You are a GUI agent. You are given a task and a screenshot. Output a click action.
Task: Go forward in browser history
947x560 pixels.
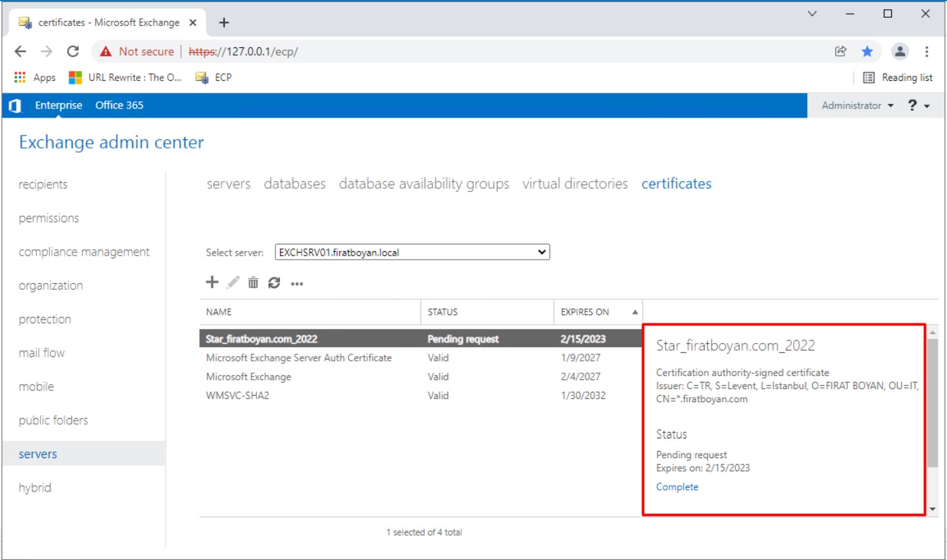click(x=47, y=51)
